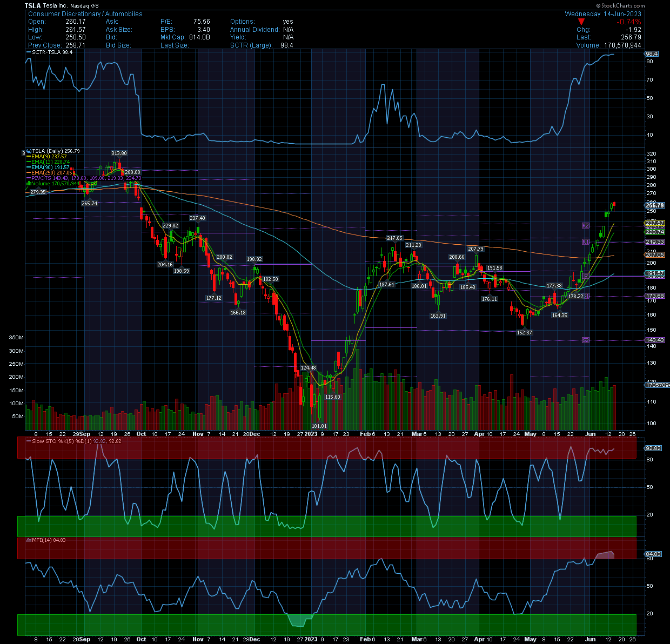Click the 237.40 November high label
670x644 pixels.
197,218
